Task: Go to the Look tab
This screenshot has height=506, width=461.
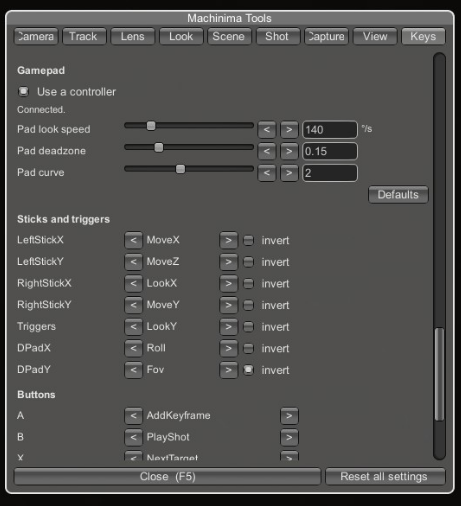Action: click(x=181, y=36)
